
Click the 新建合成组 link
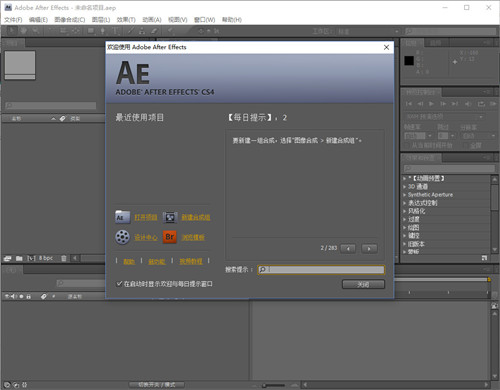click(x=196, y=217)
